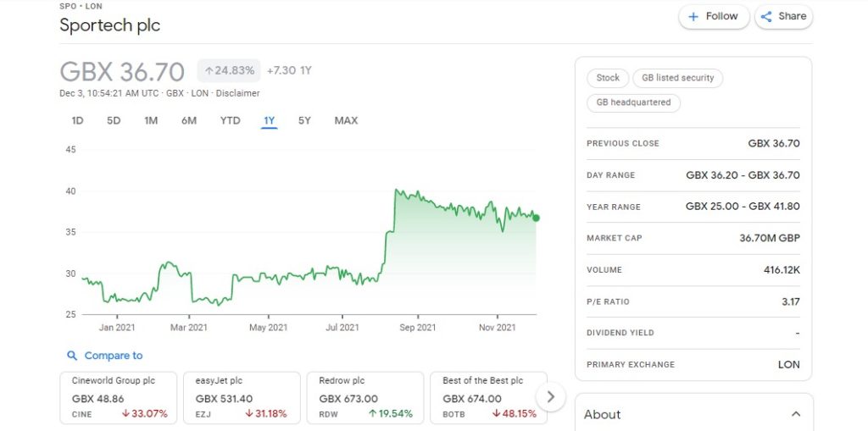Click the Year Range value
The image size is (868, 431).
[x=743, y=207]
